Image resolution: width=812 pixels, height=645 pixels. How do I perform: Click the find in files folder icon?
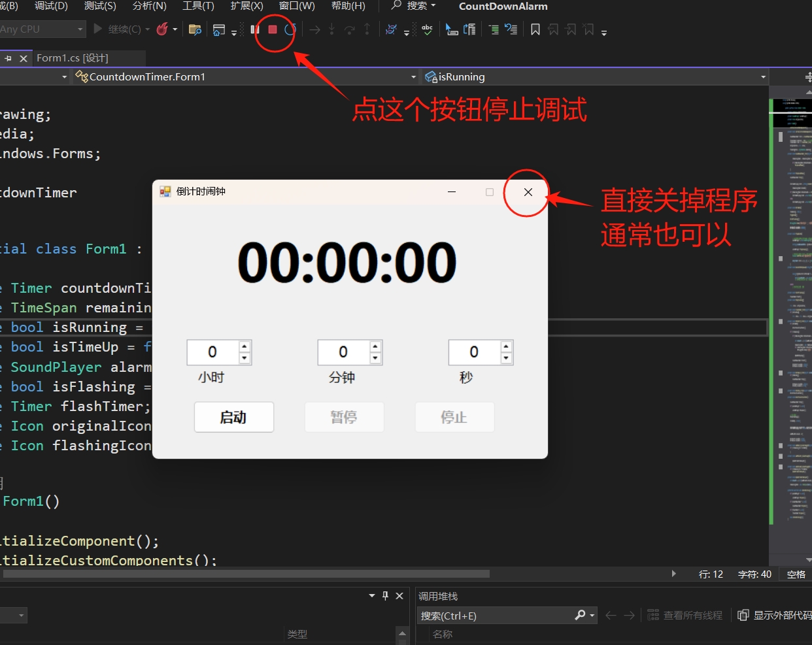pyautogui.click(x=194, y=29)
